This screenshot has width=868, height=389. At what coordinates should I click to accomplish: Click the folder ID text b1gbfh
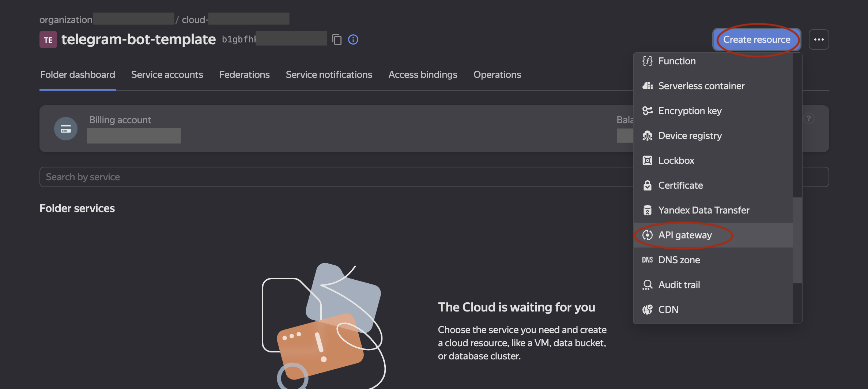click(239, 39)
